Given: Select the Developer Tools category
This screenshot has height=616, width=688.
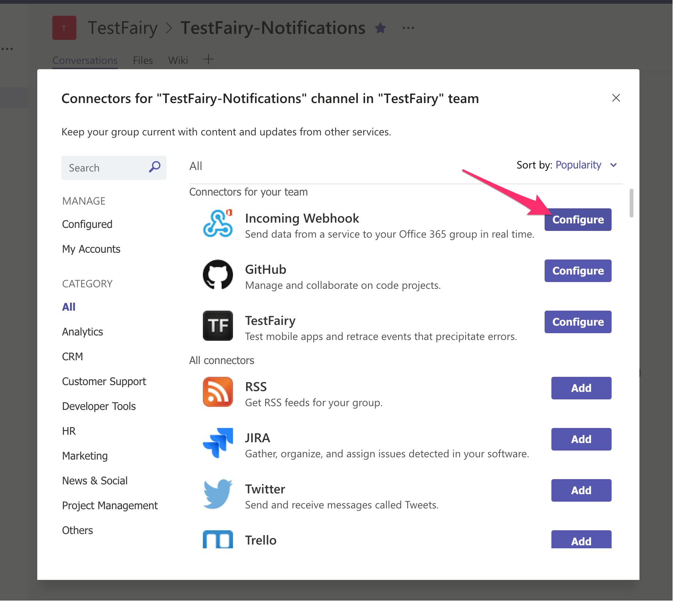Looking at the screenshot, I should [99, 406].
